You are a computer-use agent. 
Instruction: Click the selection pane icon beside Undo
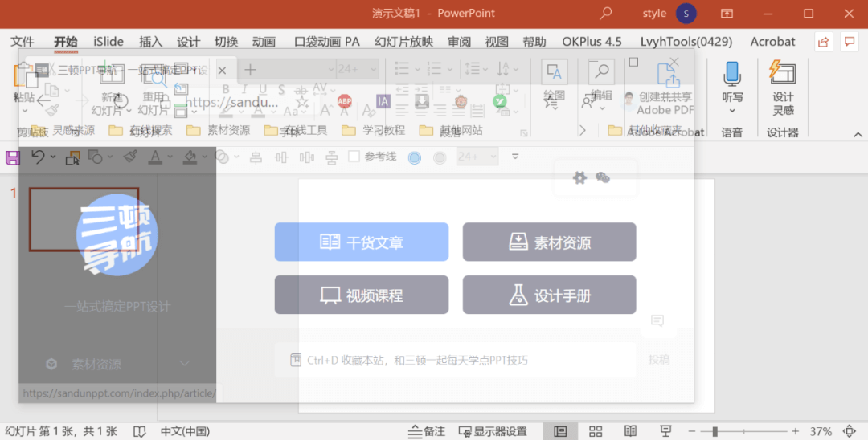tap(72, 157)
